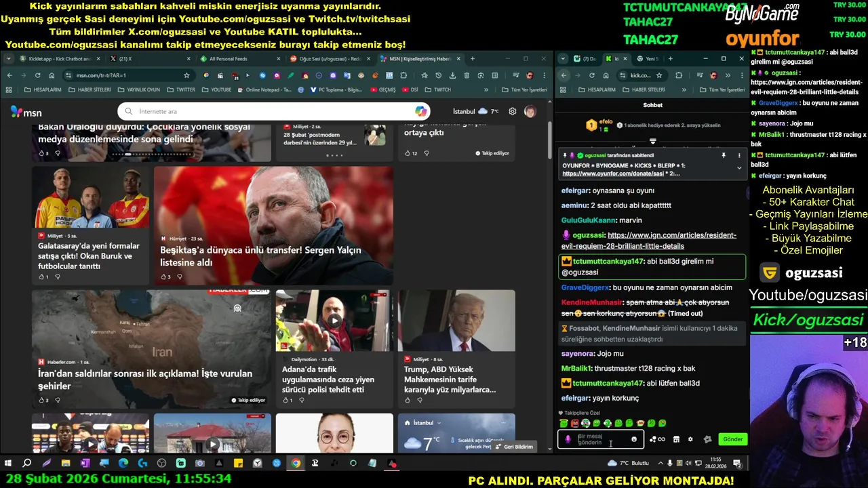Open Kick chat settings gear
Image resolution: width=868 pixels, height=488 pixels.
click(690, 439)
